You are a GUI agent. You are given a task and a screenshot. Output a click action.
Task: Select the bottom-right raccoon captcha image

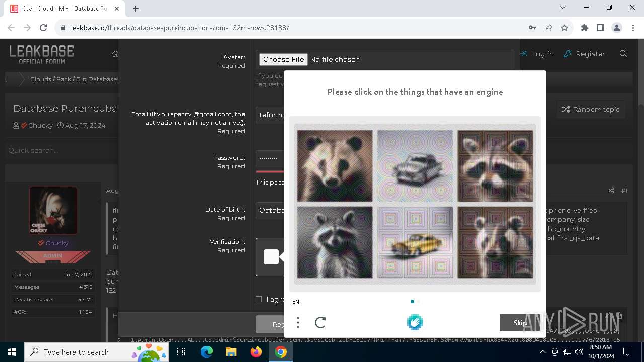(x=496, y=242)
